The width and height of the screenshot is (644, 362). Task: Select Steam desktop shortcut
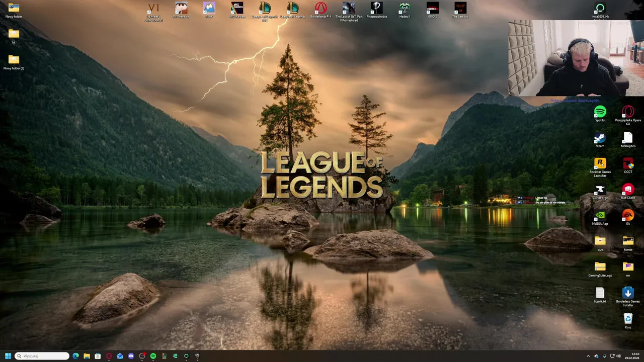point(600,140)
